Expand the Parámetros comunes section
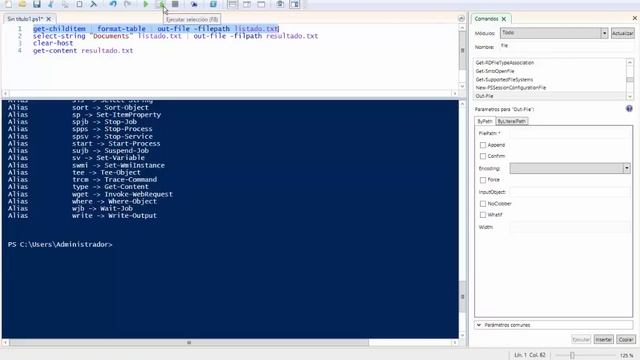Viewport: 640px width, 360px height. 554,325
